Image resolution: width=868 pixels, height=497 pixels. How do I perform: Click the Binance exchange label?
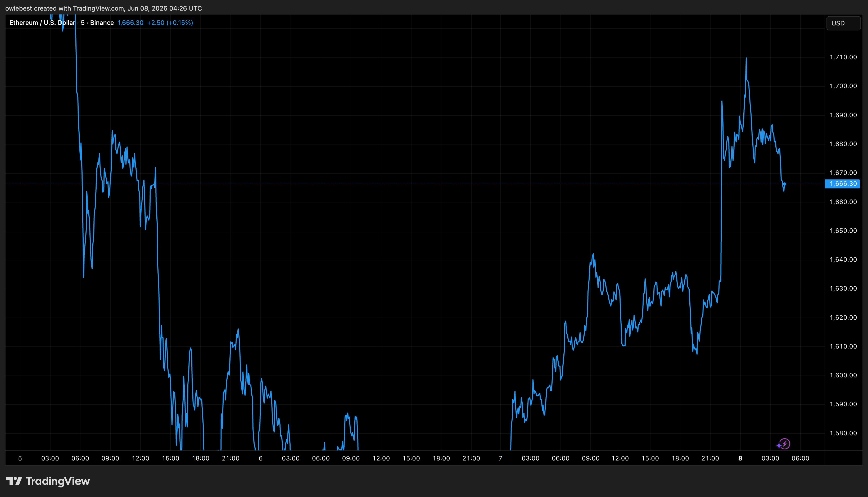[x=102, y=22]
